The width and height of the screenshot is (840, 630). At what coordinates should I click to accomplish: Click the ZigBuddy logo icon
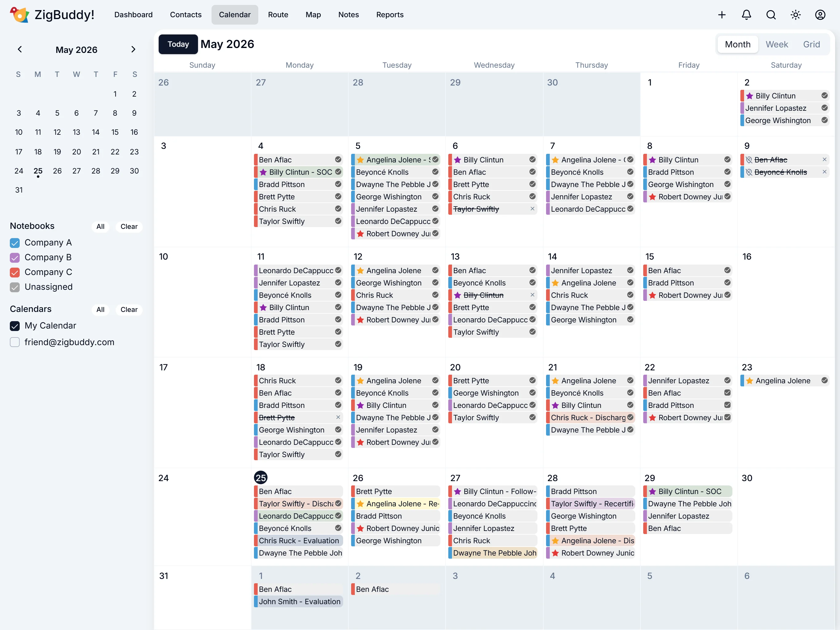(19, 15)
